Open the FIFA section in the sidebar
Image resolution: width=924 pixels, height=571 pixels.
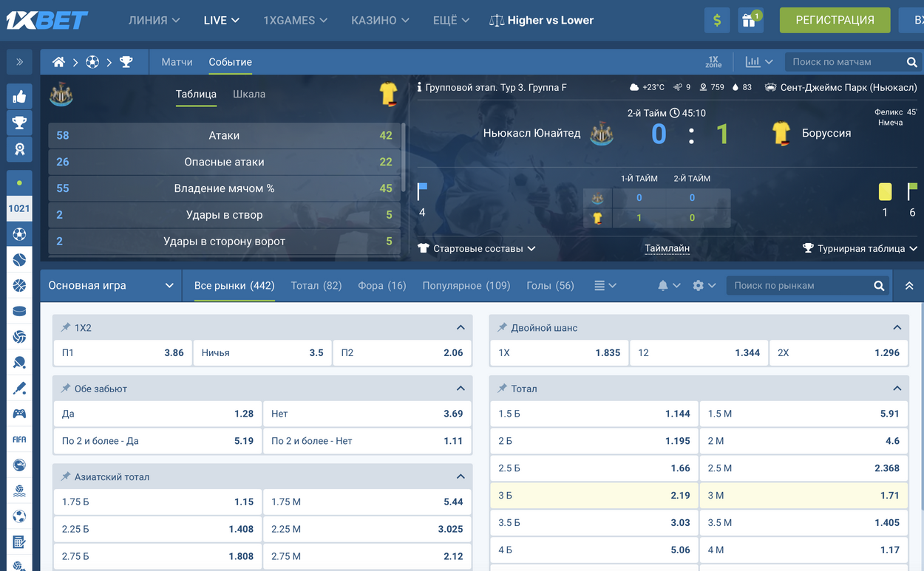(19, 439)
